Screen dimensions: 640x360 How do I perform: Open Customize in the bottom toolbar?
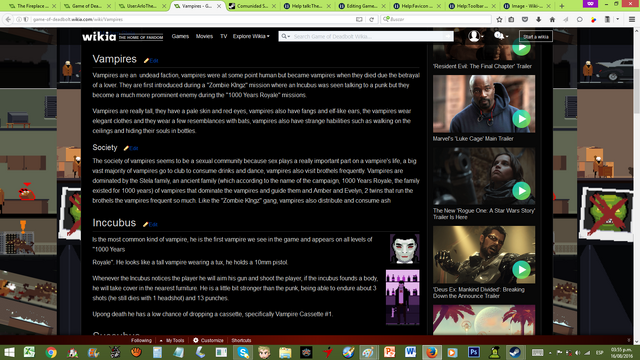208,340
